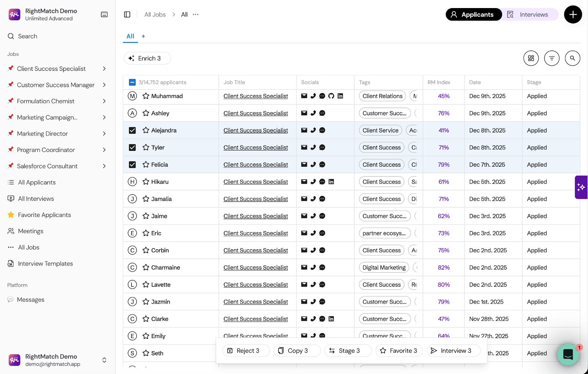
Task: Click the magnifier search icon above table
Action: coord(572,58)
